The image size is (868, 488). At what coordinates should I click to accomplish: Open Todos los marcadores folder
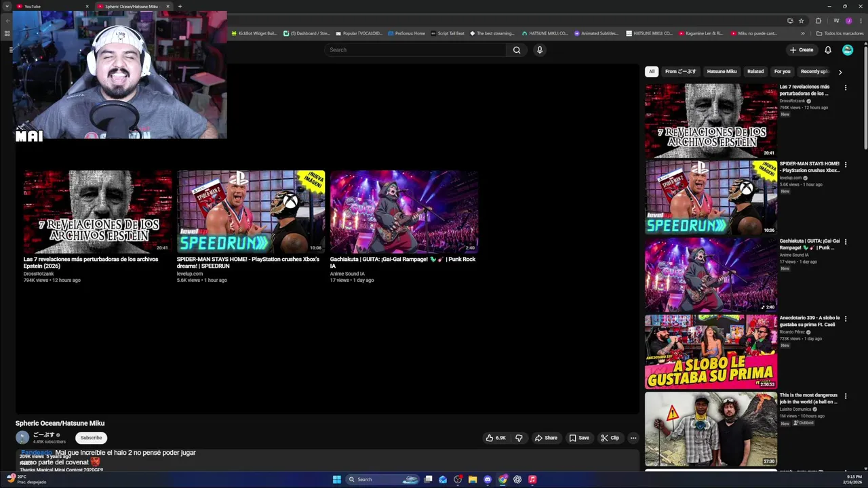(840, 33)
